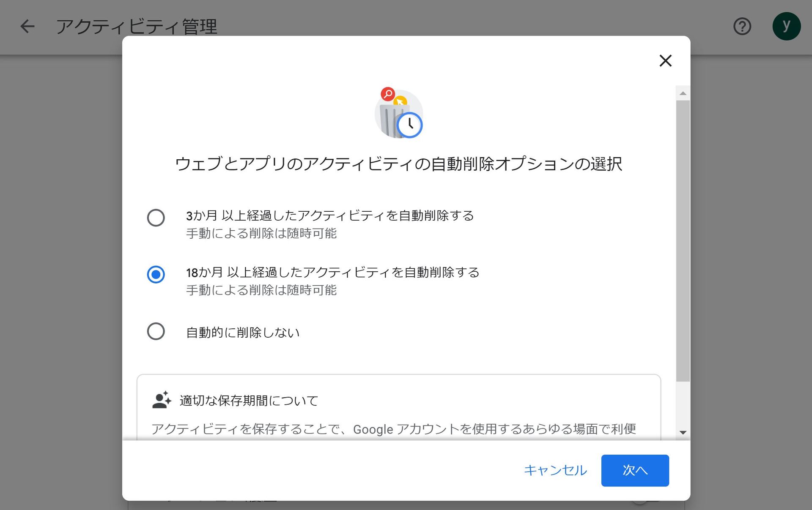Click the 次へ button
The width and height of the screenshot is (812, 510).
[635, 470]
